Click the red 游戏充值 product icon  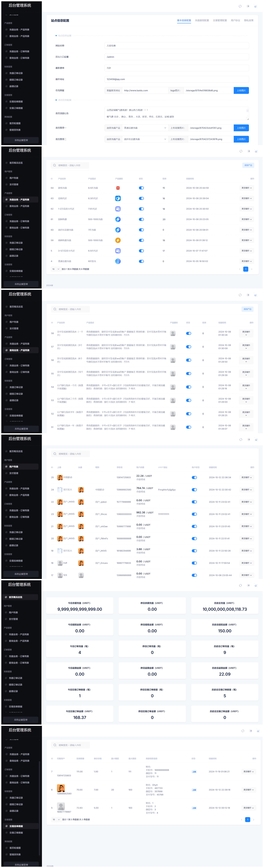coord(118,188)
